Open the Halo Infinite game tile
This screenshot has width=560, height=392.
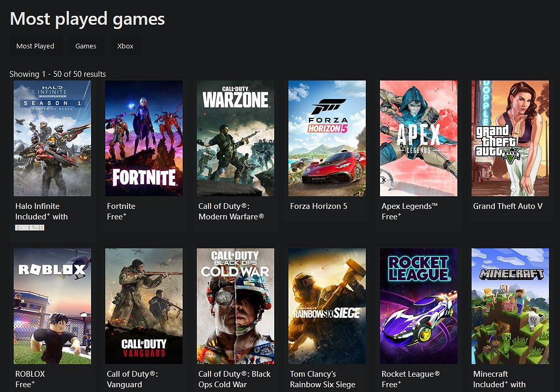(x=52, y=138)
